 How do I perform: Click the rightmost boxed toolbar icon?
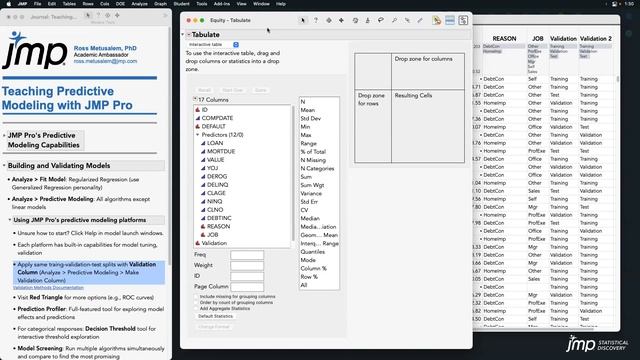(x=463, y=20)
